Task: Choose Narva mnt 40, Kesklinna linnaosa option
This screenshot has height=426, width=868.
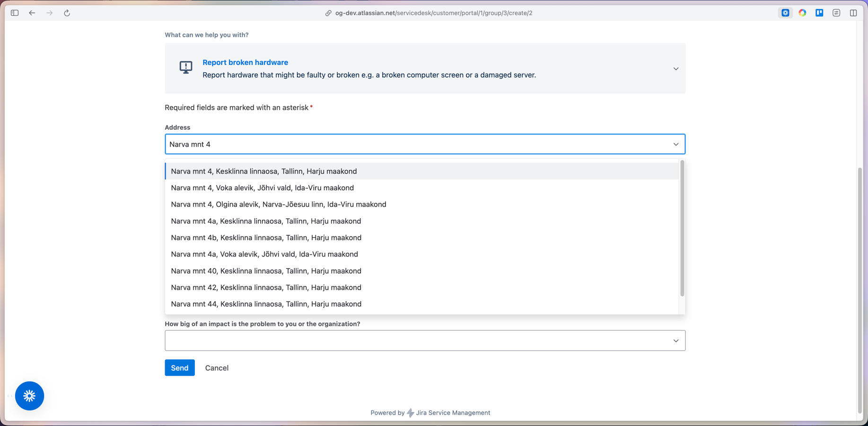Action: (266, 271)
